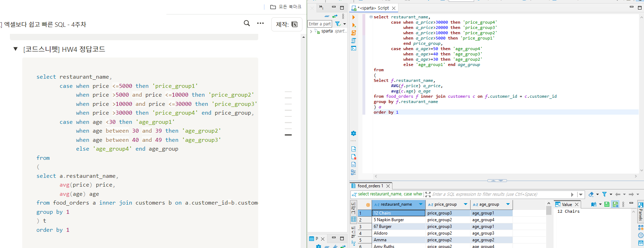Click the collapse all icon in navigator
Viewport: 644px width, 248px height.
tap(327, 16)
